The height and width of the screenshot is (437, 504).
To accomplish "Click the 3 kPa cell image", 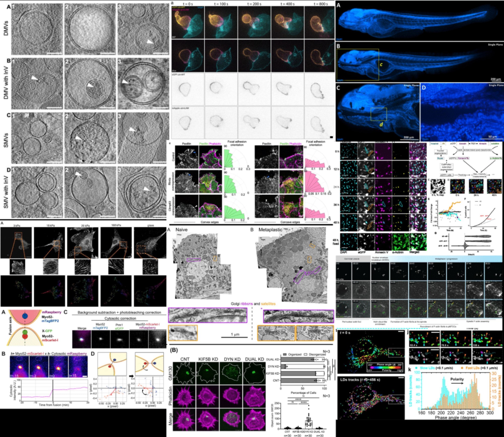I will 16,243.
